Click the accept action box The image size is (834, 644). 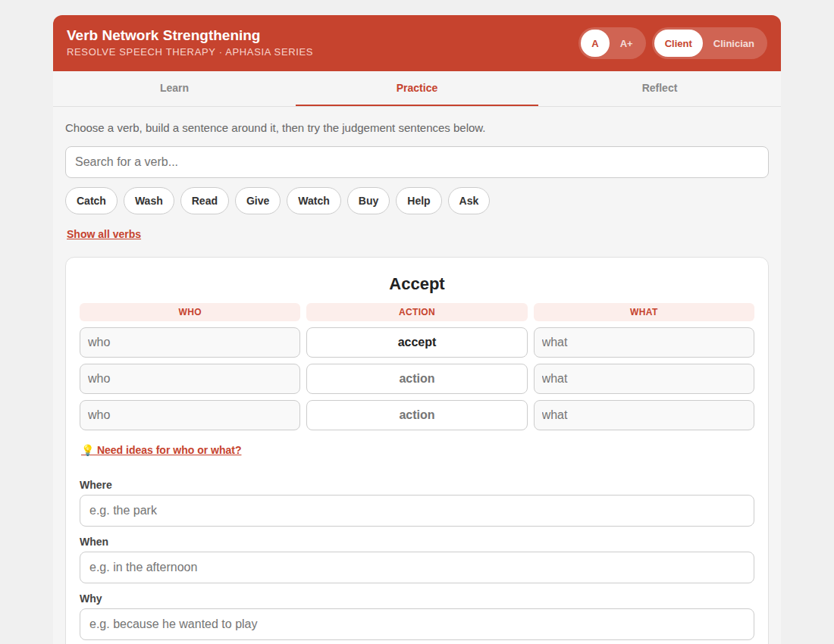(x=417, y=342)
